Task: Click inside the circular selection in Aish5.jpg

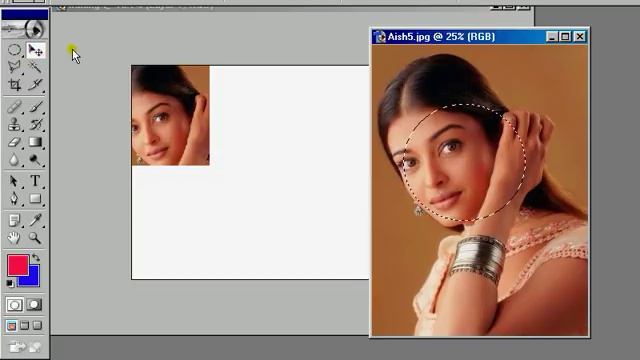Action: 464,163
